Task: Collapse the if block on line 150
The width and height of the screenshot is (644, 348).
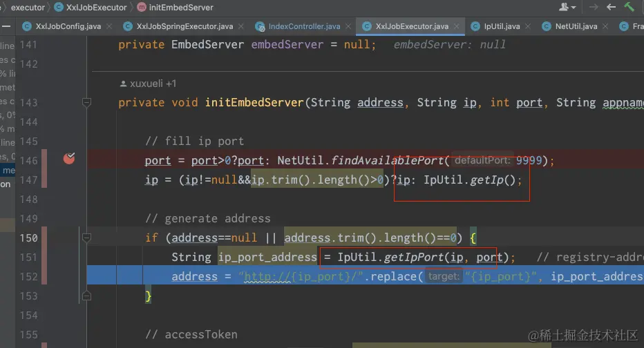Action: pos(86,238)
